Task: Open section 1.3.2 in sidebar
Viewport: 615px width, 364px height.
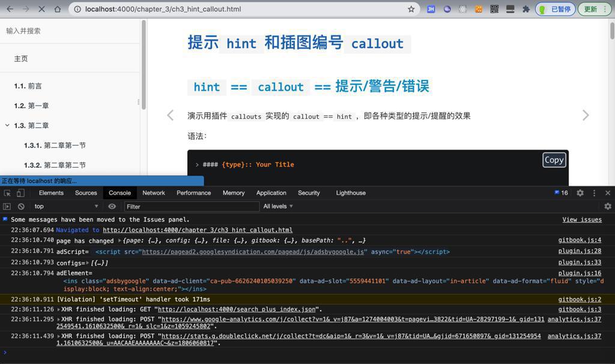Action: [x=55, y=165]
